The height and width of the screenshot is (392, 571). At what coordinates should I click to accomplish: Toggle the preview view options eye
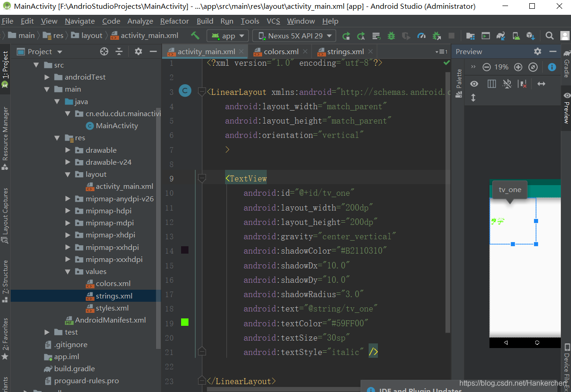click(474, 84)
